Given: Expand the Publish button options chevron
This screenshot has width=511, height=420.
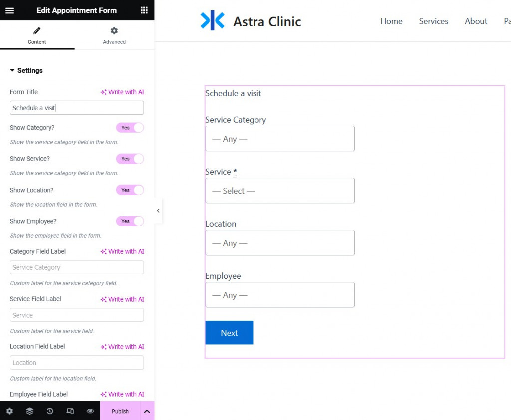Looking at the screenshot, I should coord(148,411).
